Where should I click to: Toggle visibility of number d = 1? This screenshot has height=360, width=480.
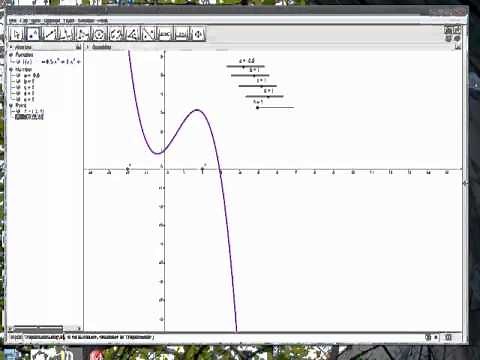click(18, 93)
